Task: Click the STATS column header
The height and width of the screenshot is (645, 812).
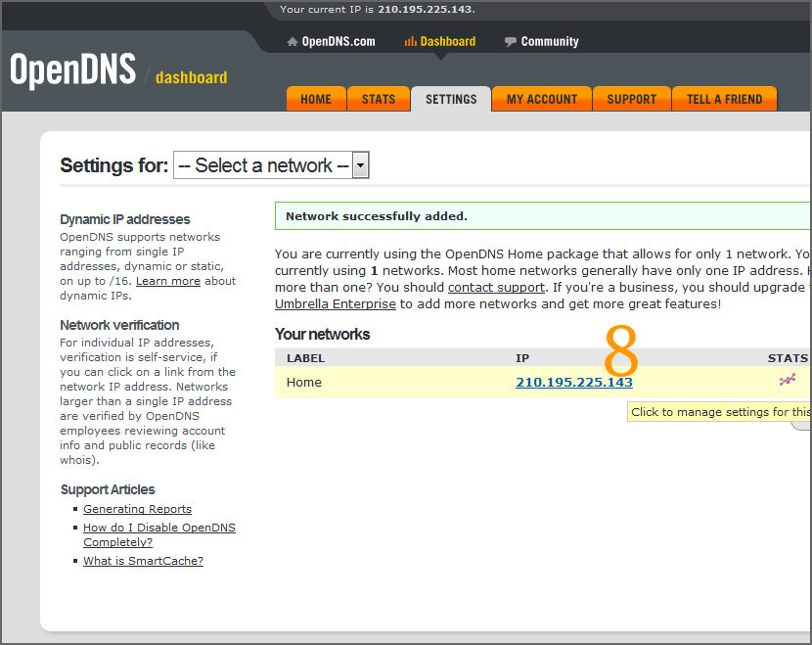Action: point(788,358)
